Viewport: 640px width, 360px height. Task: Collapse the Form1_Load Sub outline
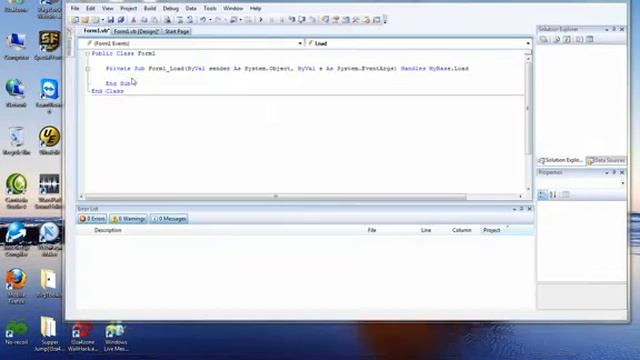coord(87,69)
